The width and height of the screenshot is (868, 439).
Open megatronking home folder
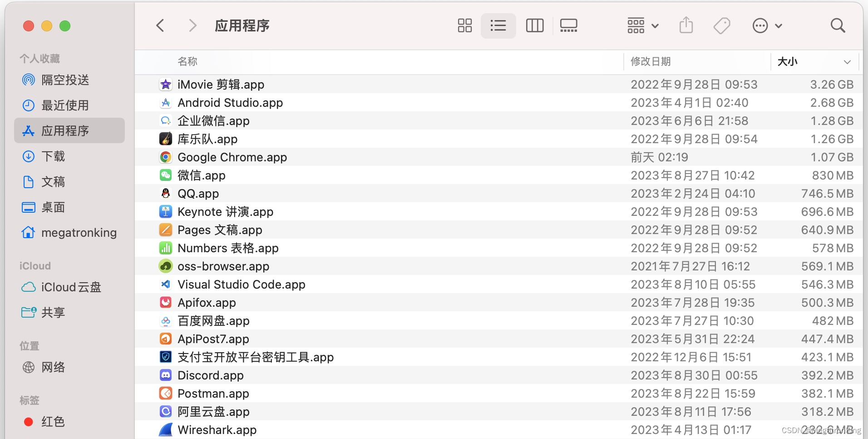pos(69,233)
